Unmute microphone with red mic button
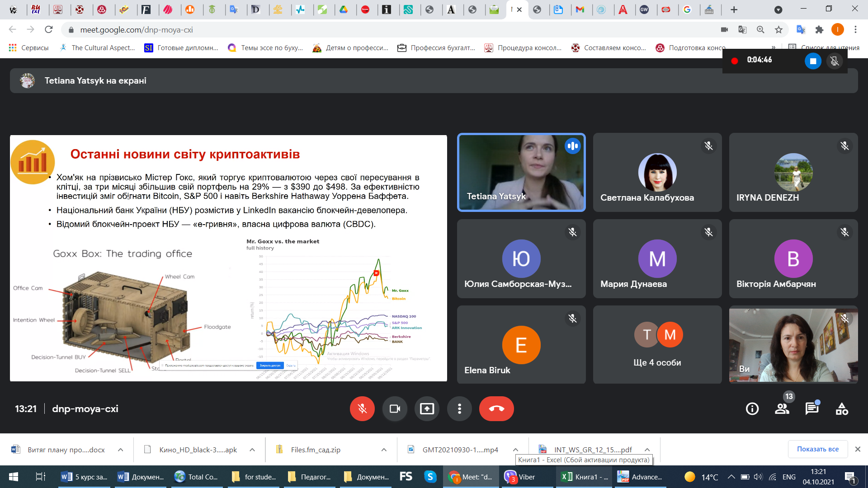This screenshot has height=488, width=868. click(x=362, y=409)
